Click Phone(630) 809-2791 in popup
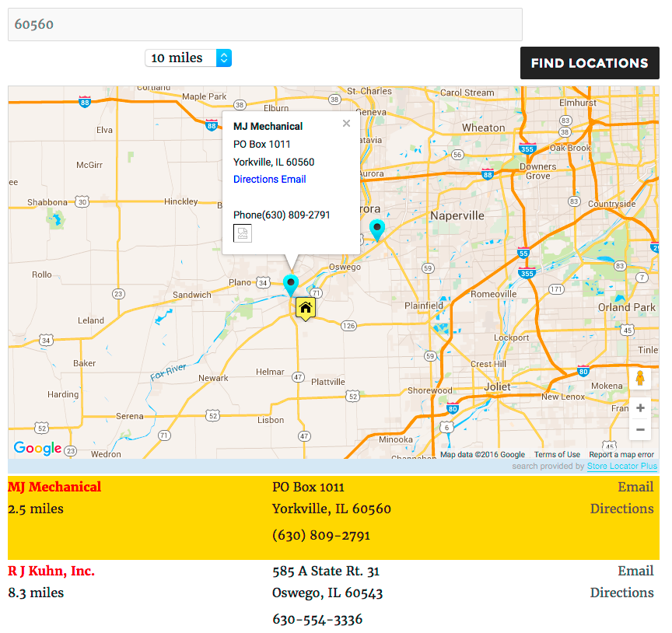Screen dimensions: 672x633 tap(282, 215)
